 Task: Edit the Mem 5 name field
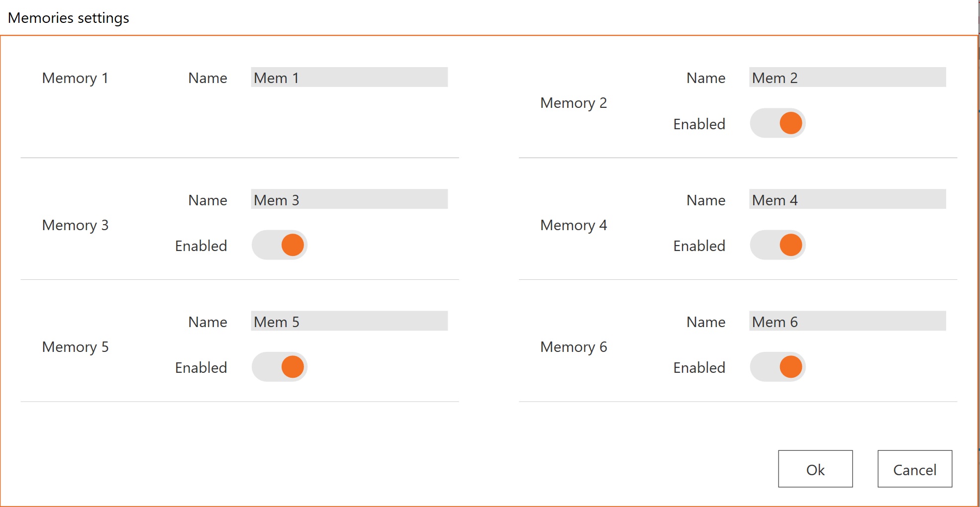349,321
